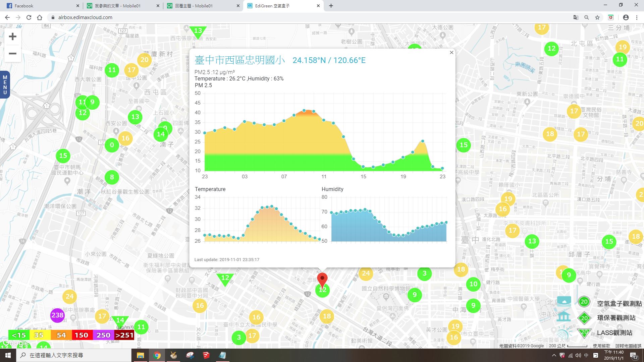Switch to the Facebook browser tab
Image resolution: width=644 pixels, height=362 pixels.
(44, 6)
